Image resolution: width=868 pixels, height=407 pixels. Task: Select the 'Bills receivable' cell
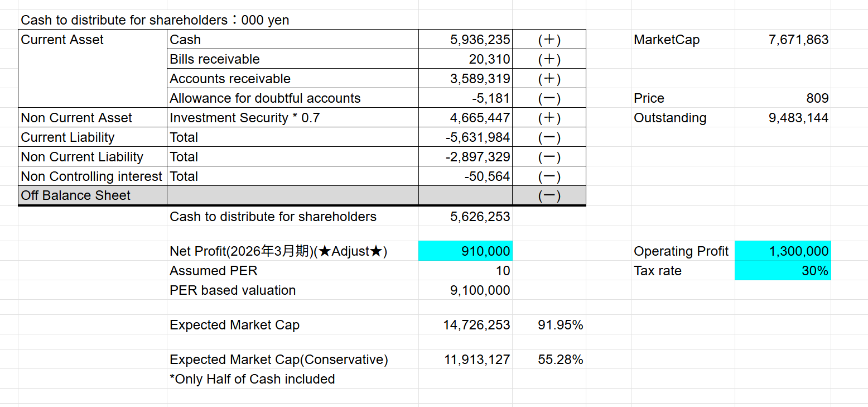pyautogui.click(x=293, y=59)
